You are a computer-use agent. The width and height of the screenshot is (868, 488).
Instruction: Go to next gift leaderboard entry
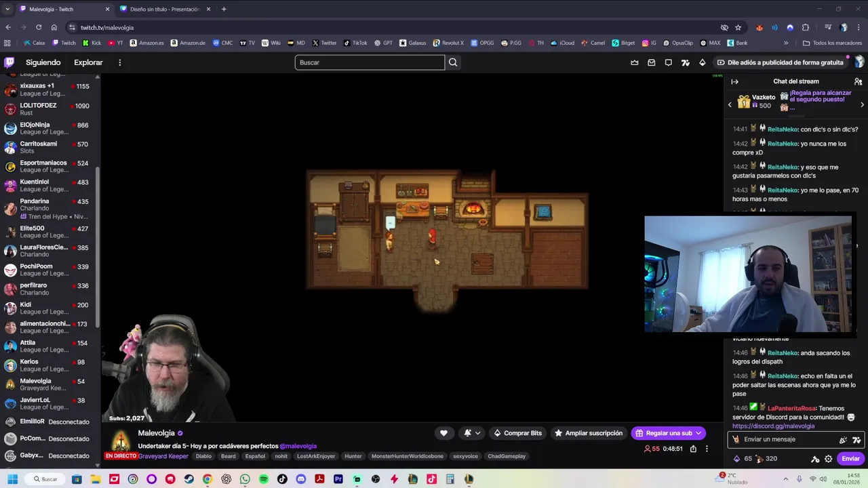click(862, 104)
